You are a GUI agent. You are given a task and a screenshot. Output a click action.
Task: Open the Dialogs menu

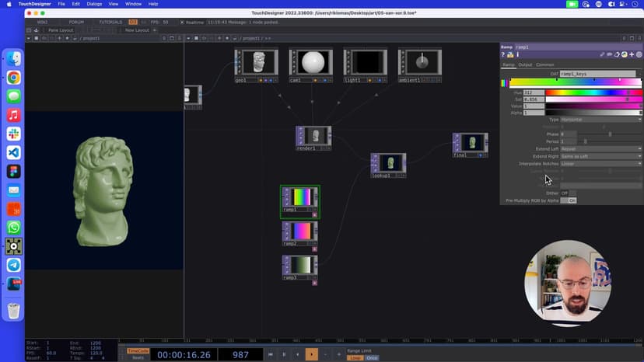point(95,4)
